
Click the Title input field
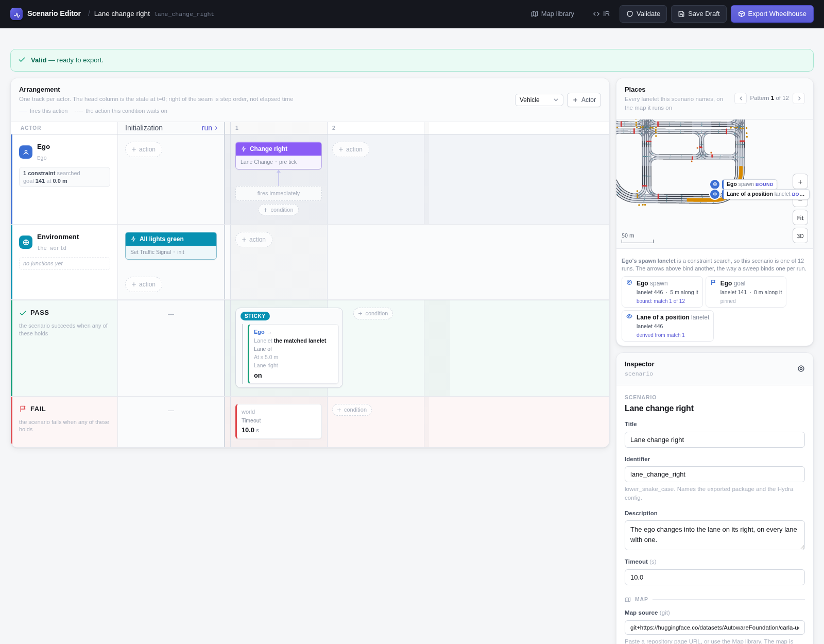pos(715,440)
